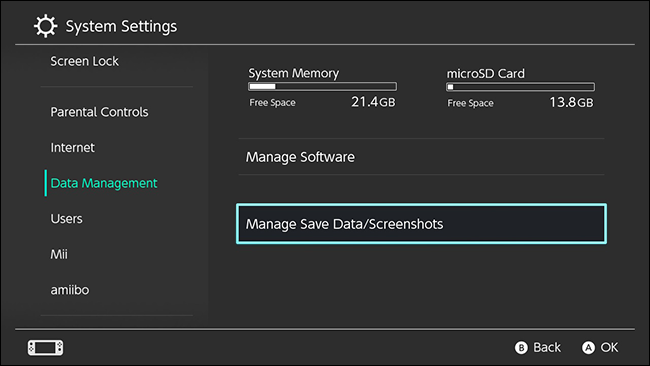This screenshot has height=366, width=650.
Task: Click the microSD Card free space value
Action: pos(571,102)
